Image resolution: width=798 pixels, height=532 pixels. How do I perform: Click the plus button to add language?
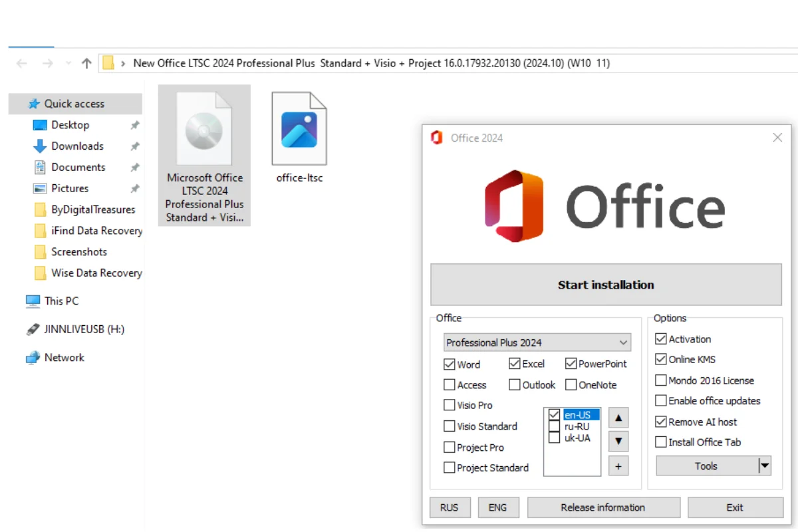pos(618,466)
